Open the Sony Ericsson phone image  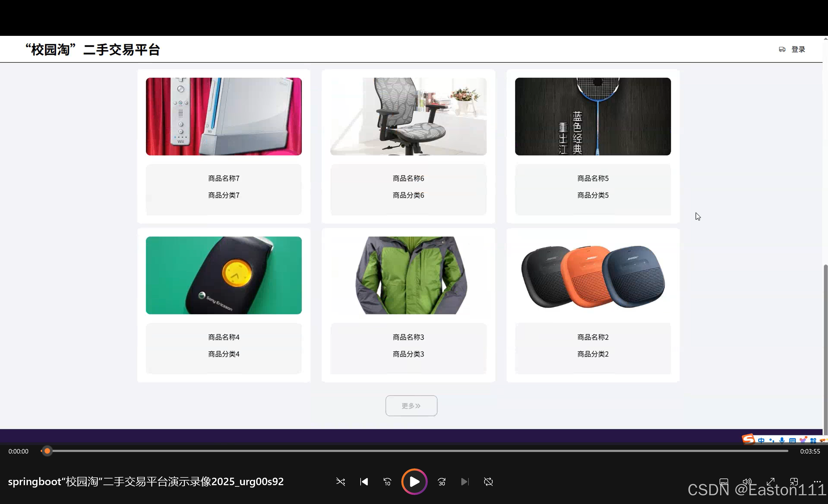pyautogui.click(x=224, y=275)
